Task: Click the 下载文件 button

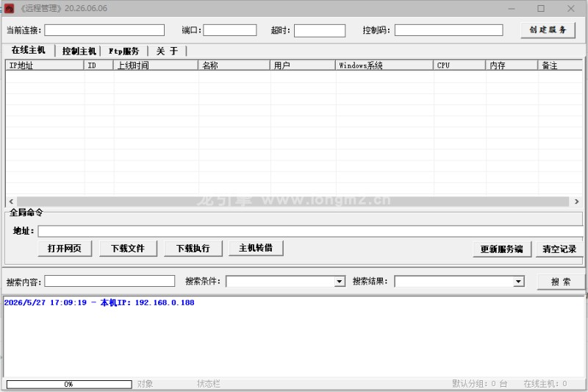Action: pyautogui.click(x=128, y=249)
